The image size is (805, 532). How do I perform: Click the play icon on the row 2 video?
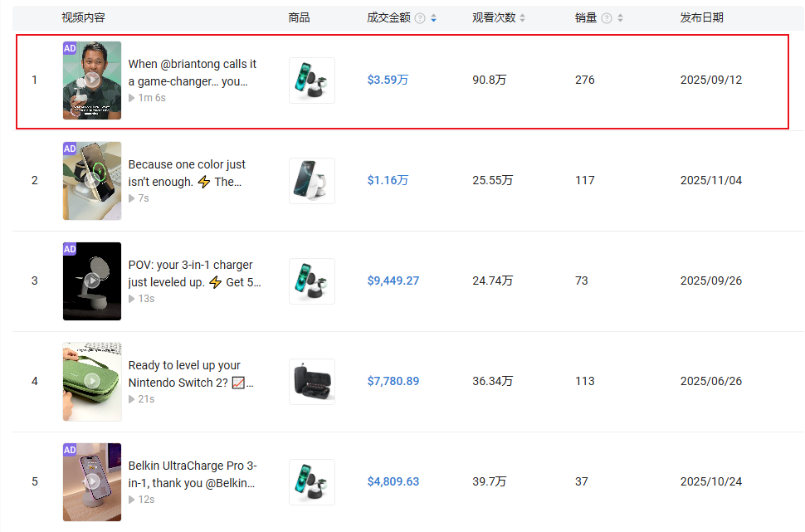91,180
